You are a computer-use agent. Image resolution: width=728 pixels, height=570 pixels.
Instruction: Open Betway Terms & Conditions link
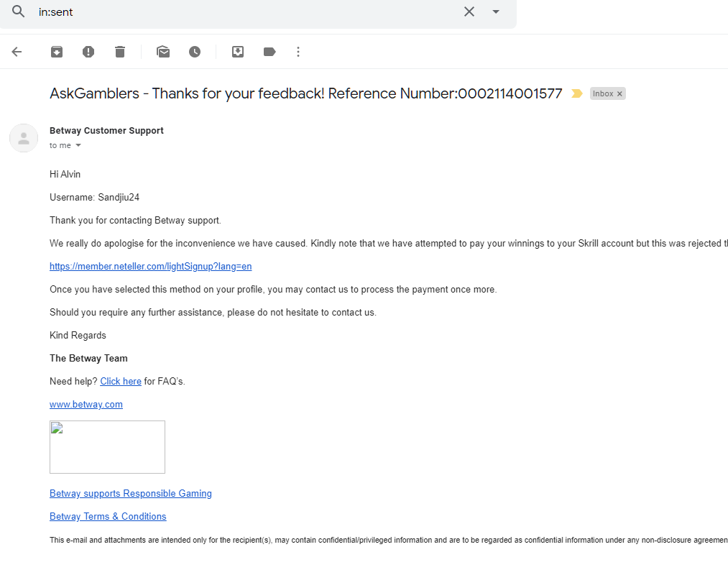(108, 517)
